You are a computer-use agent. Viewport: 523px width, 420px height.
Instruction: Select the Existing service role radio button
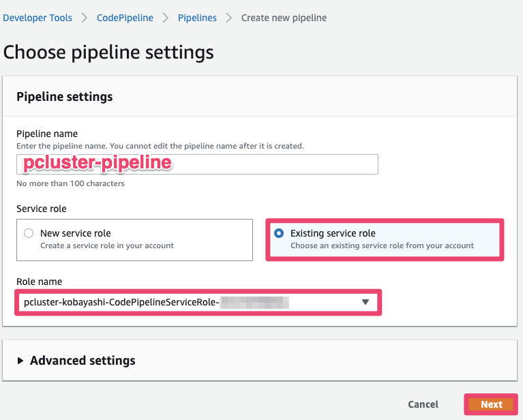(279, 233)
